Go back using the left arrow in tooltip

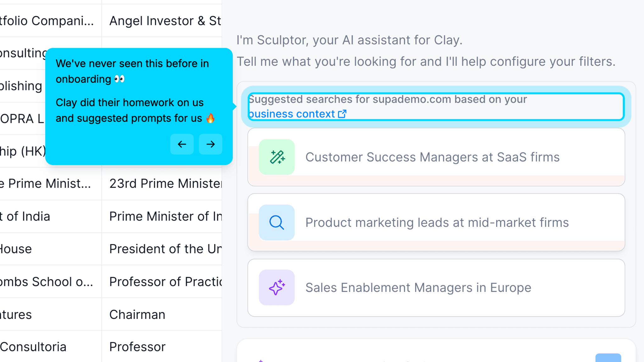[182, 144]
